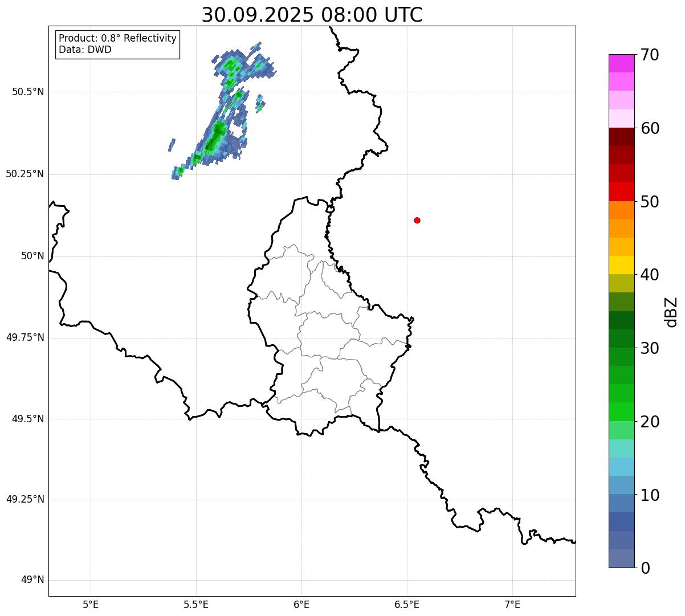Click the latitude label 49.5°N
This screenshot has height=616, width=685.
[28, 419]
